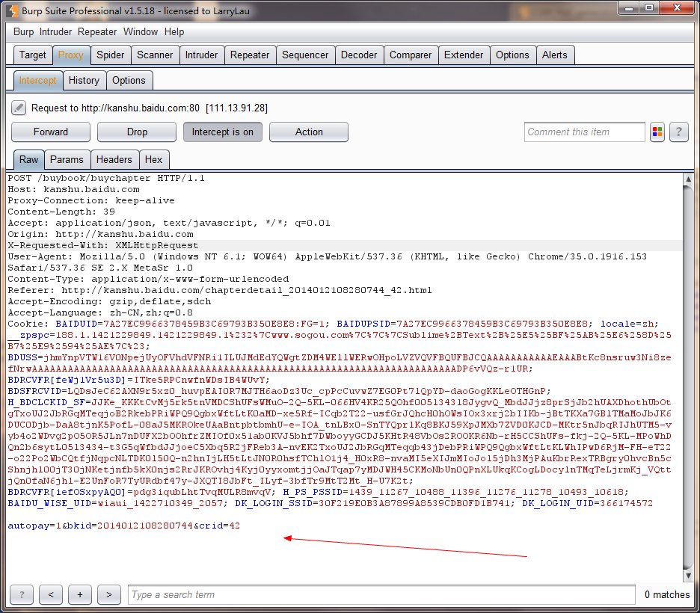
Task: Open the proxy Options sub-tab
Action: [x=129, y=80]
